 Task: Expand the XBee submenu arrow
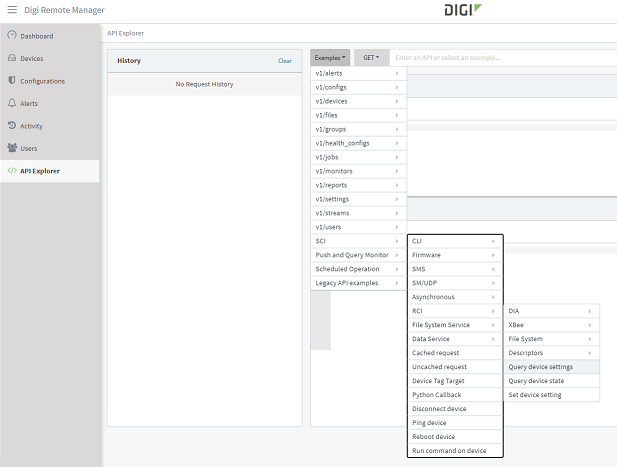pos(589,325)
